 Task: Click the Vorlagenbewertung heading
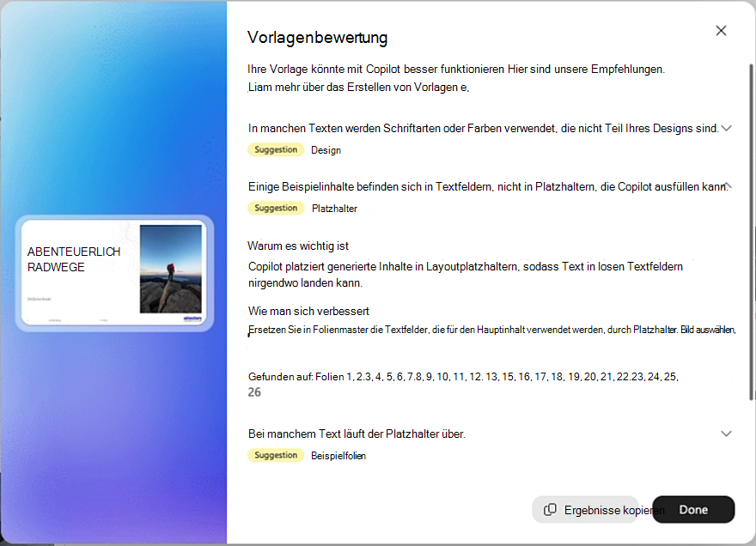(317, 38)
